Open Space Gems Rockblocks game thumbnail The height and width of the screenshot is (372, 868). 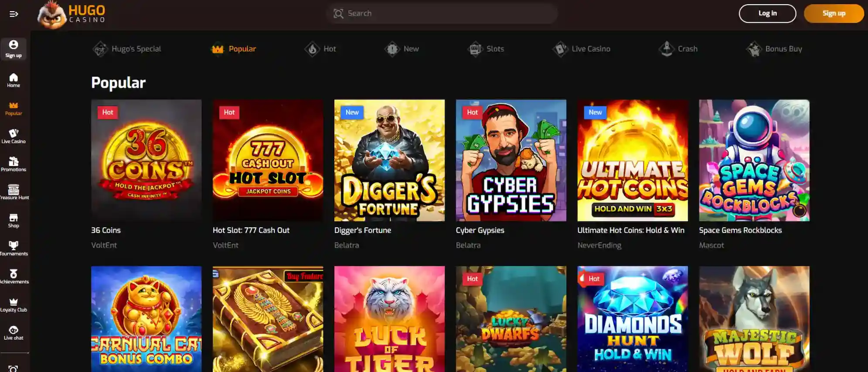[754, 160]
